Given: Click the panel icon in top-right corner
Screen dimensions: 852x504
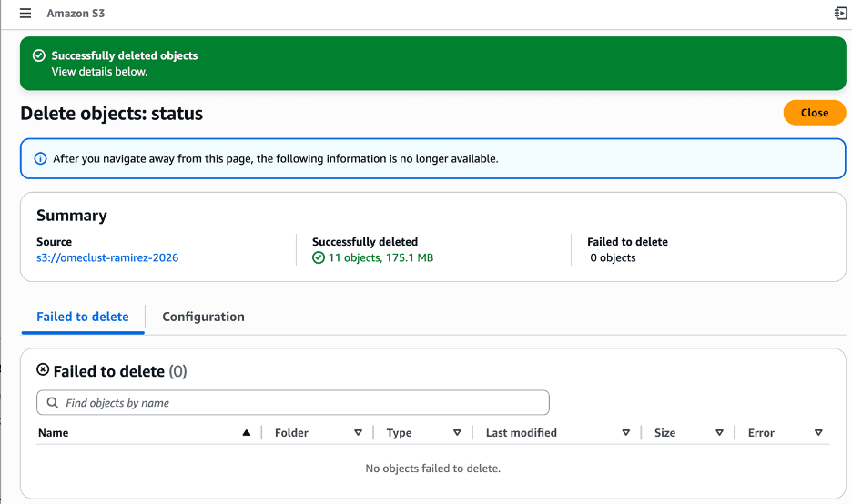Looking at the screenshot, I should (x=840, y=13).
